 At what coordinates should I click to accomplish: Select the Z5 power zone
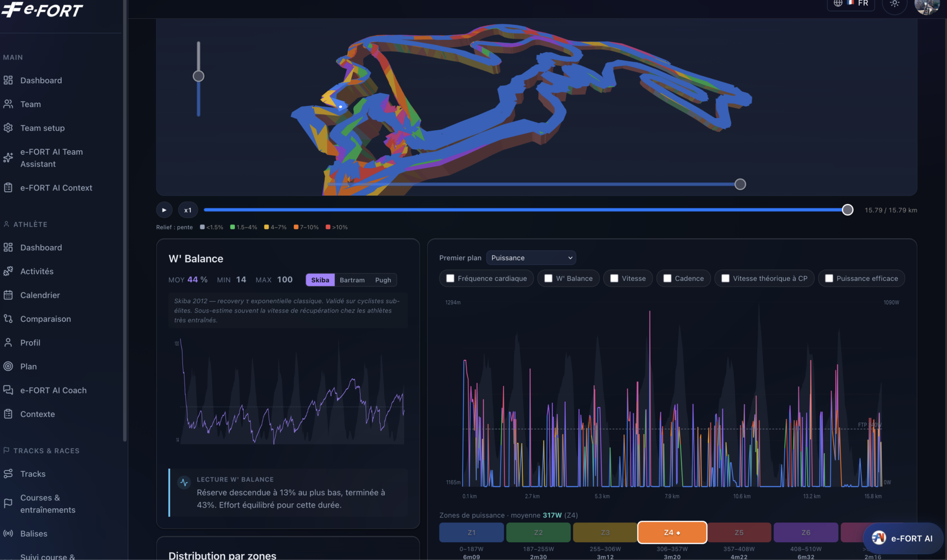[739, 532]
